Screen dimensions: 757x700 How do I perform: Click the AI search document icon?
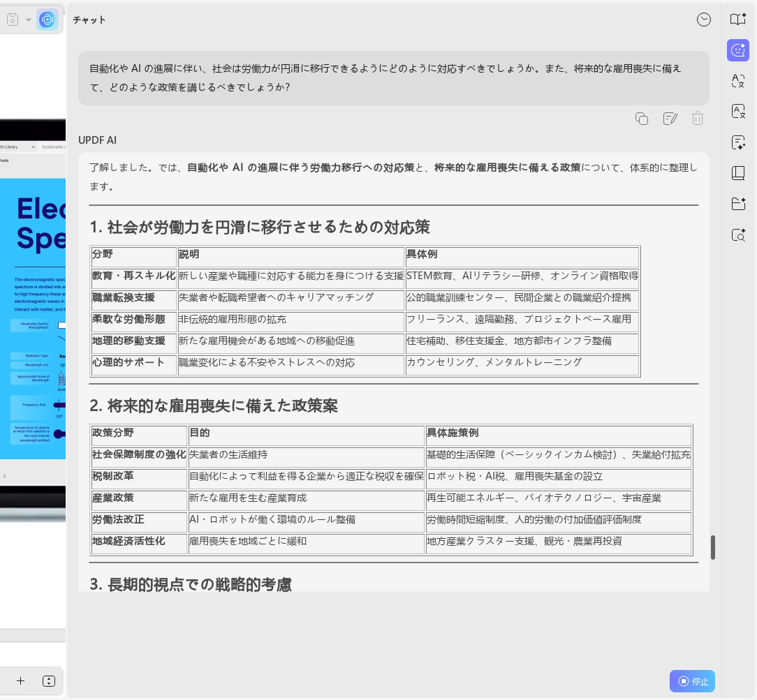(737, 235)
